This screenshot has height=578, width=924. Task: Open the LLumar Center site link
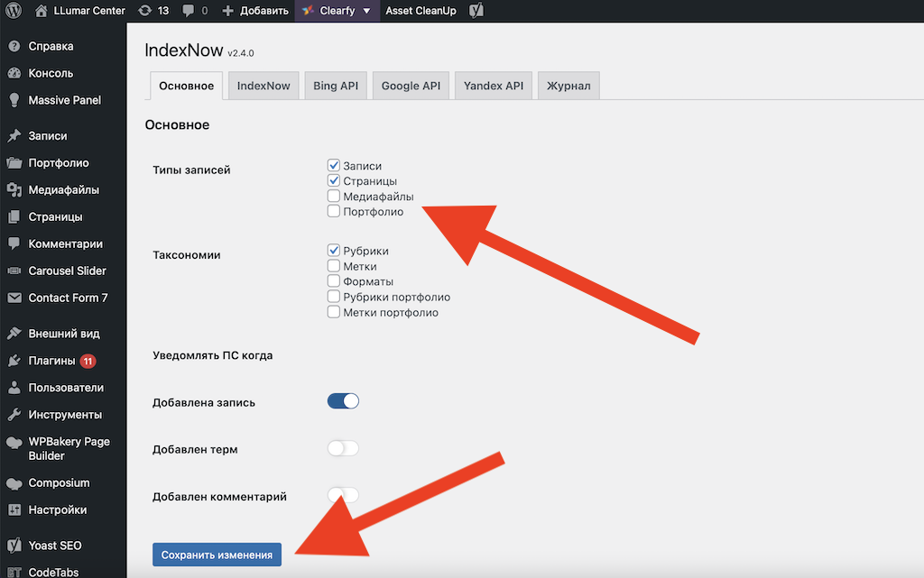pyautogui.click(x=89, y=11)
